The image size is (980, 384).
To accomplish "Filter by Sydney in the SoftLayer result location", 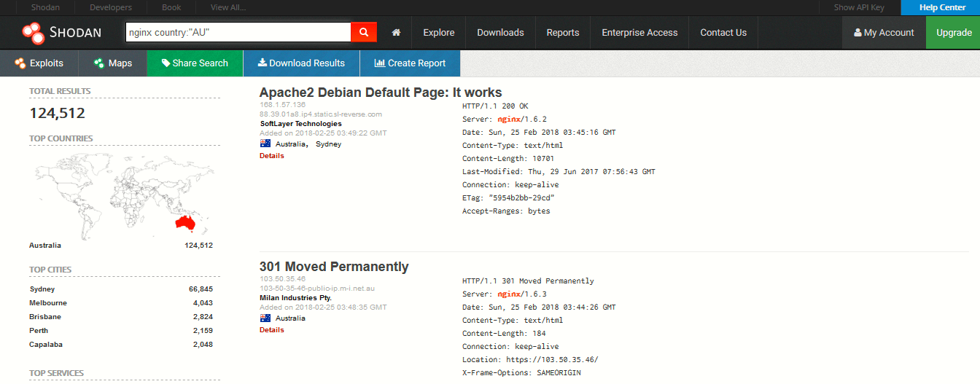I will point(328,144).
